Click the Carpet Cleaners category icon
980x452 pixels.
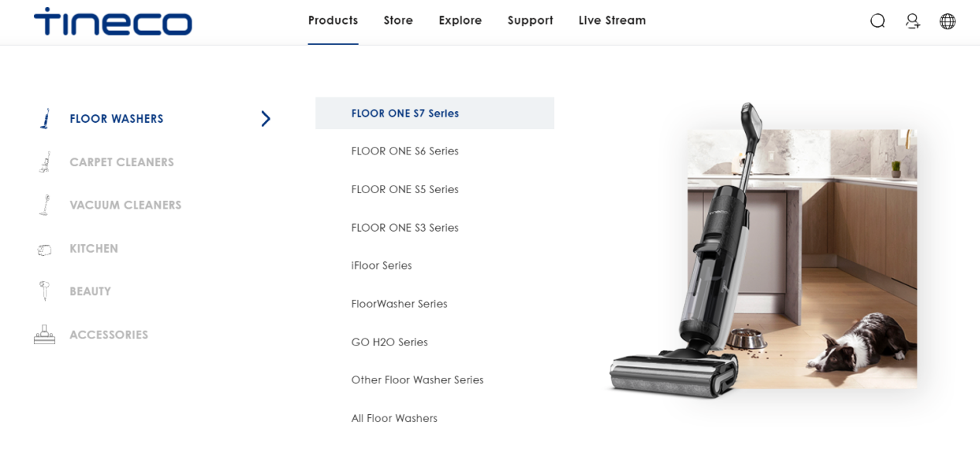coord(45,162)
